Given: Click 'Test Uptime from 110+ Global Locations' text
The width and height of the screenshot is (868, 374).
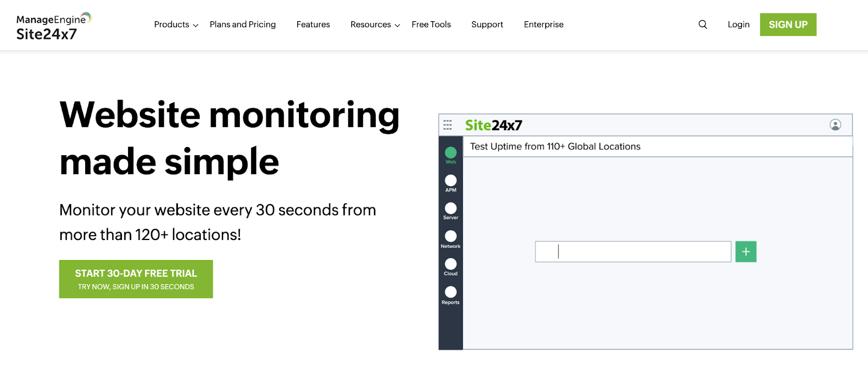Looking at the screenshot, I should 555,147.
